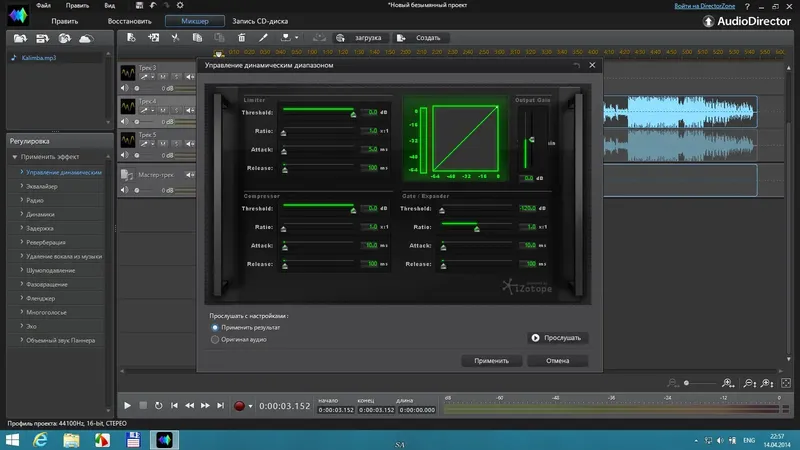The height and width of the screenshot is (450, 800).
Task: Click the Трек 3 waveform icon
Action: click(x=128, y=73)
